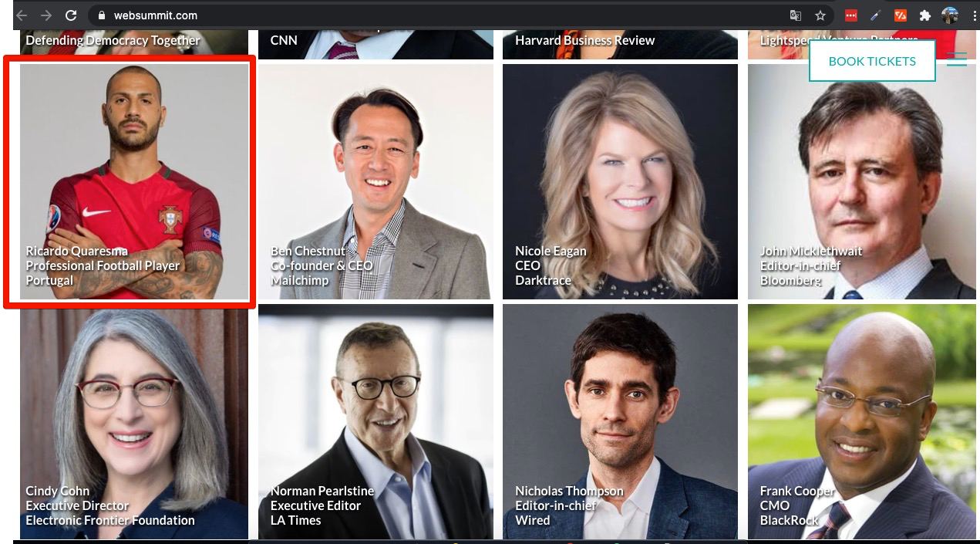980x544 pixels.
Task: Open Ricardo Quaresma speaker card
Action: [x=134, y=181]
